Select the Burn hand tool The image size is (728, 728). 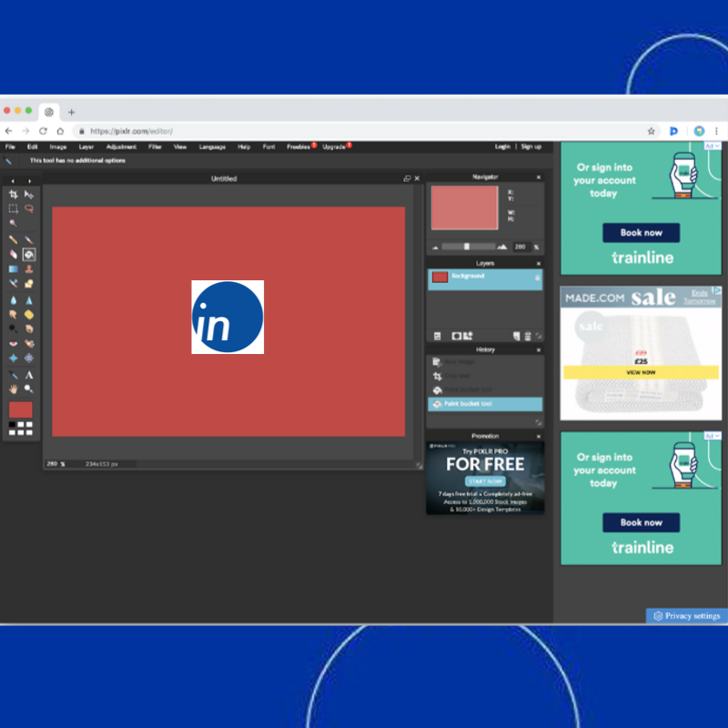coord(29,329)
